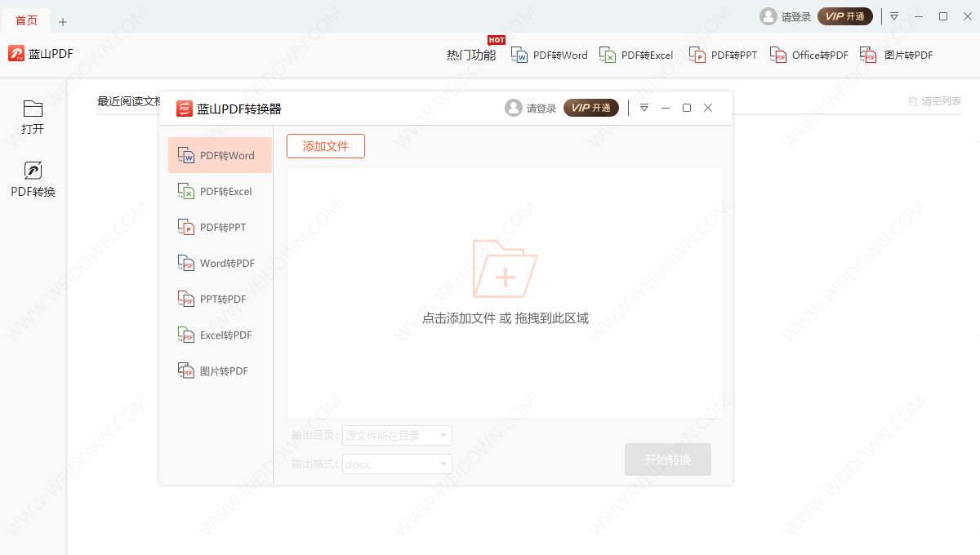Open PDF转Excel tool in main toolbar
This screenshot has height=555, width=980.
(636, 55)
